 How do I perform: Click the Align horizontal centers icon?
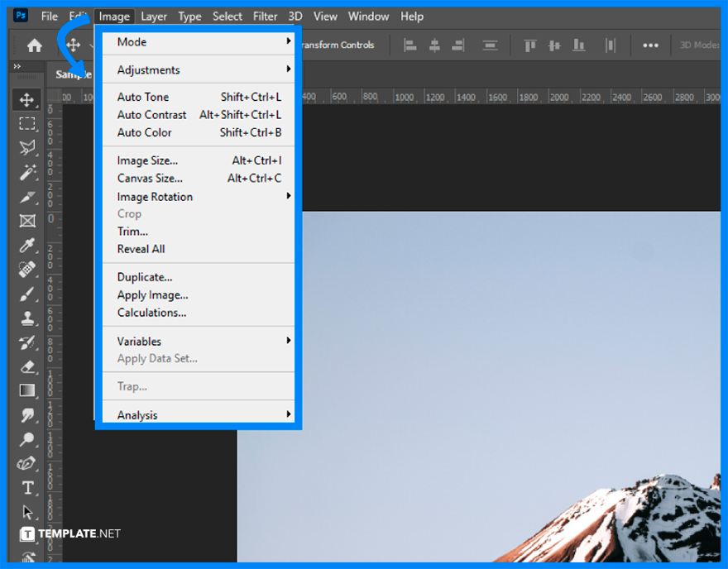(x=434, y=45)
